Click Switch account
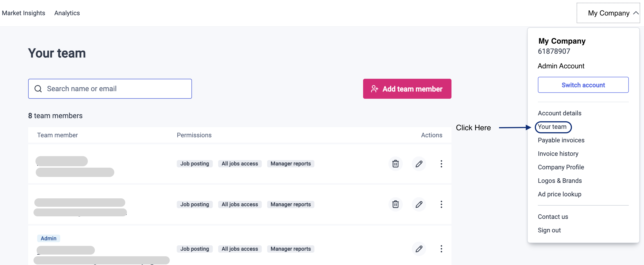The width and height of the screenshot is (644, 265). 583,85
